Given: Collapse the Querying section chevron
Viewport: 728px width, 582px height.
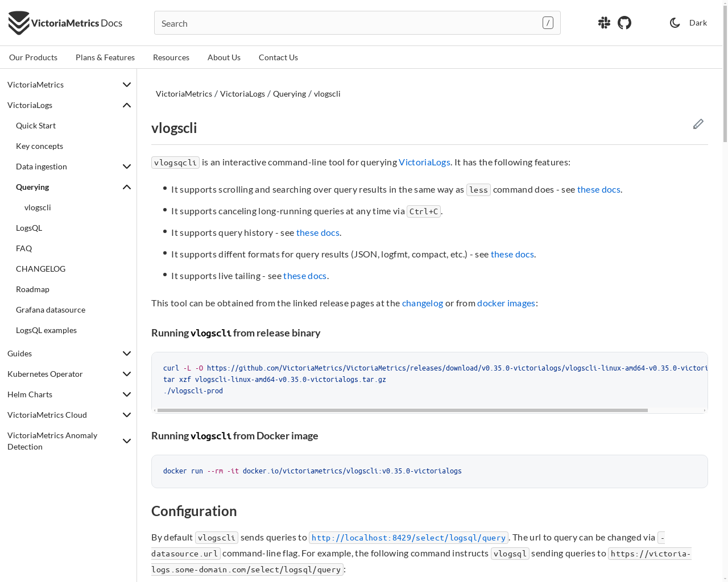Looking at the screenshot, I should click(x=127, y=187).
